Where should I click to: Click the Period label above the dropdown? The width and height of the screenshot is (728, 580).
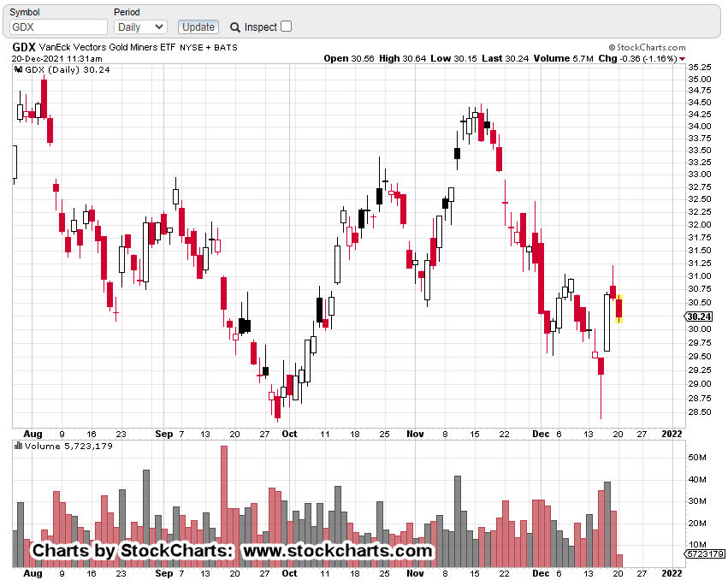coord(127,12)
